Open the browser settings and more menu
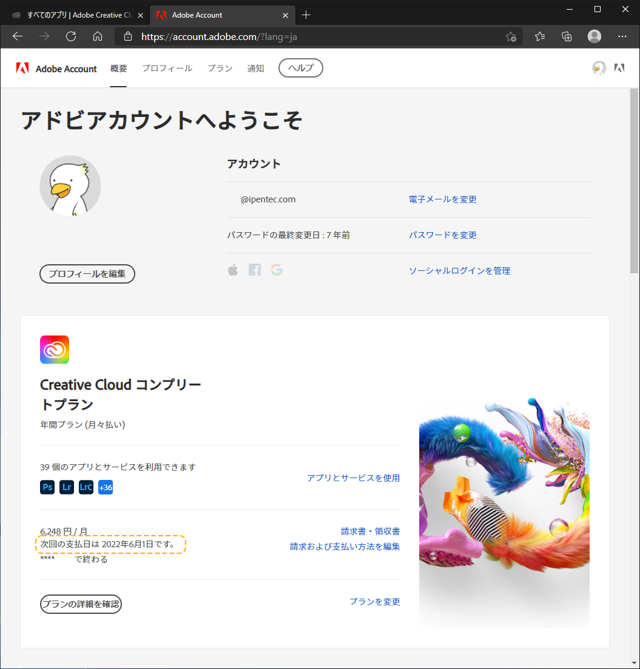 pos(622,37)
